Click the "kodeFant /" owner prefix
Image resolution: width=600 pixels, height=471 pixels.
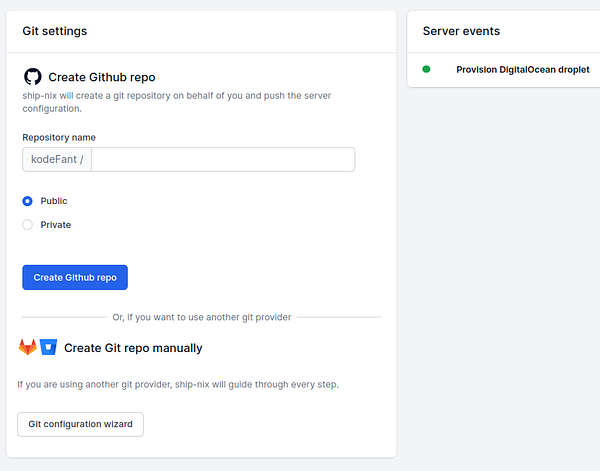coord(57,160)
